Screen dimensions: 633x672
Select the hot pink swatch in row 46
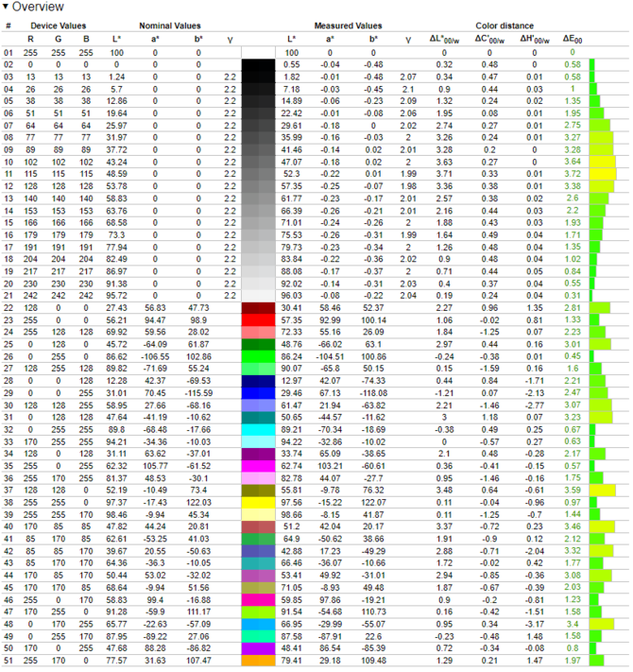tap(258, 600)
